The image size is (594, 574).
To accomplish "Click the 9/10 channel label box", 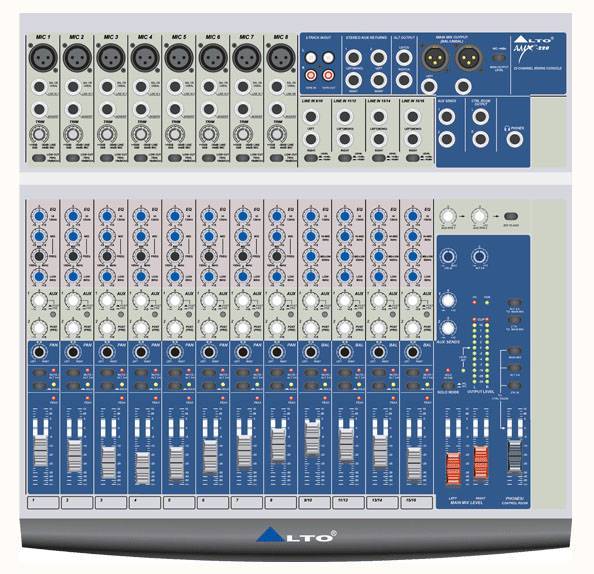I will tap(314, 502).
